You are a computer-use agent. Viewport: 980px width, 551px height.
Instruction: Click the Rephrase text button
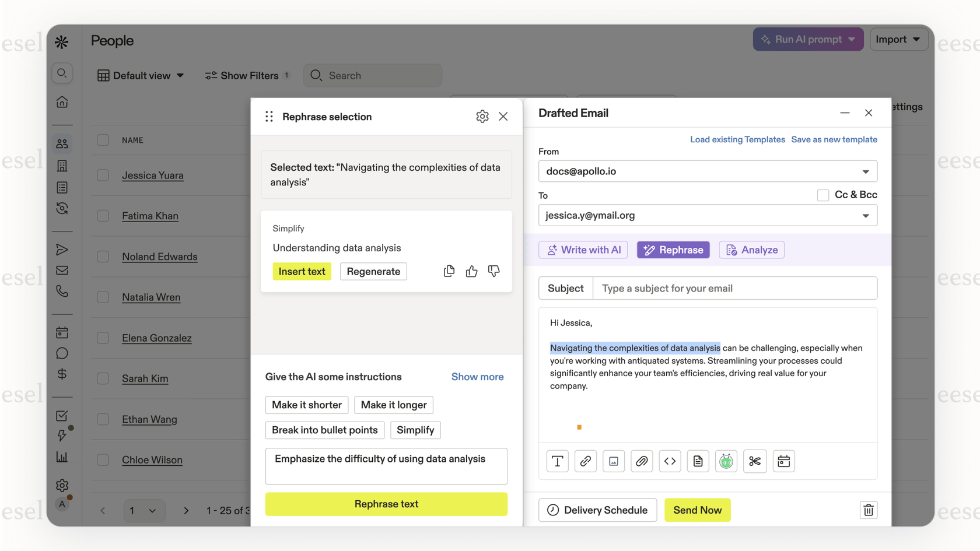pos(386,504)
